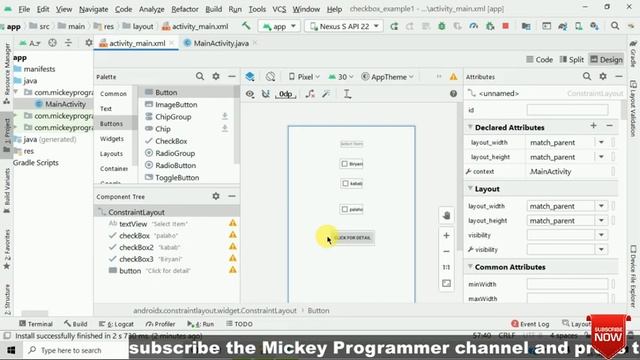Open the Build menu
640x360 pixels.
pos(213,9)
